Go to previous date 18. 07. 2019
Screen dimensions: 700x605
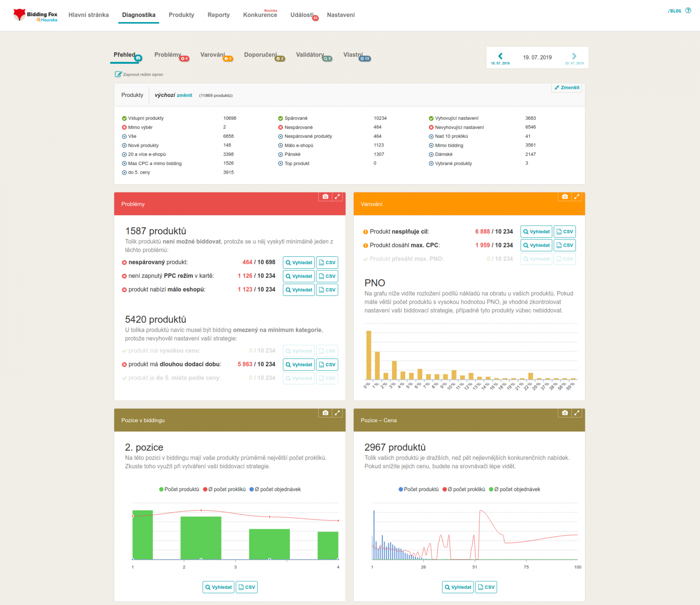point(500,59)
